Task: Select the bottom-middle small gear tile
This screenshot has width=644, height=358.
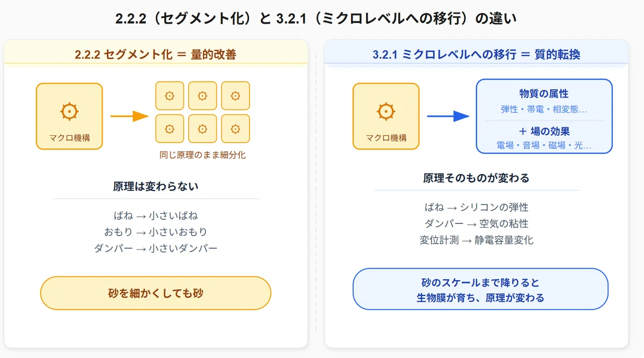Action: 202,129
